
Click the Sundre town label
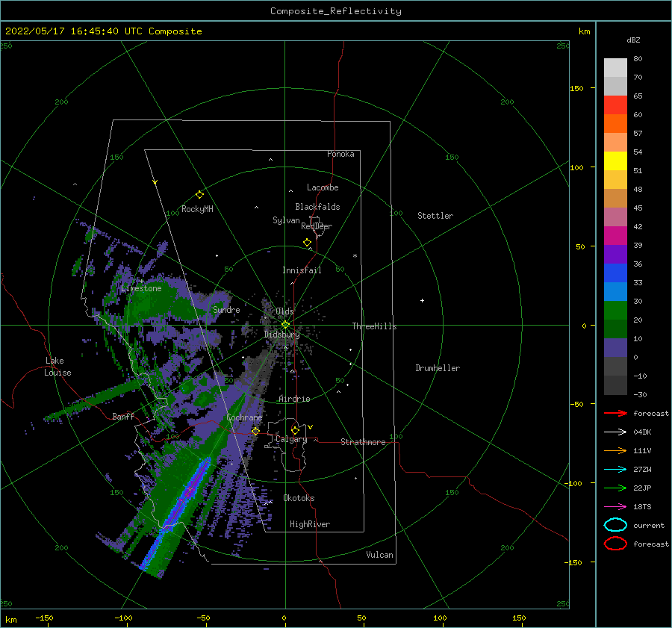(226, 309)
